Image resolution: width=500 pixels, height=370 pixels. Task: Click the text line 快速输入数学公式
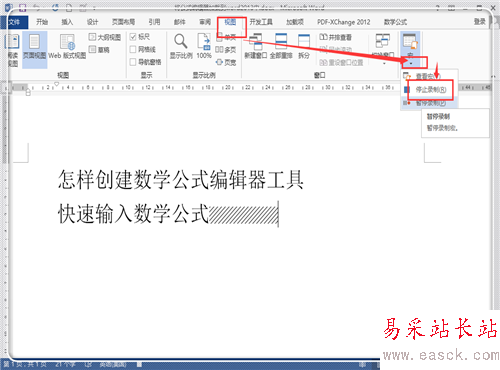click(133, 213)
